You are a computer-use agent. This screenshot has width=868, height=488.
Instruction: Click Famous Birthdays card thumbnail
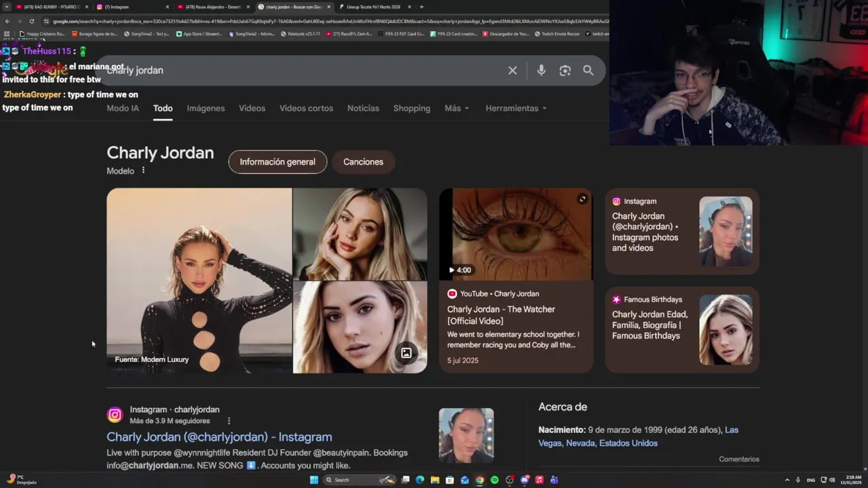[x=726, y=330]
